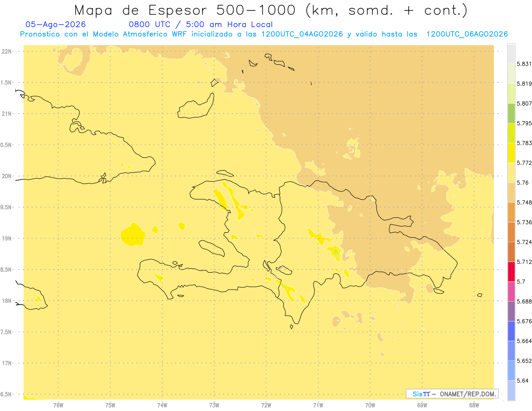Click the '8.5N' latitude label
The height and width of the screenshot is (411, 532).
[7, 270]
